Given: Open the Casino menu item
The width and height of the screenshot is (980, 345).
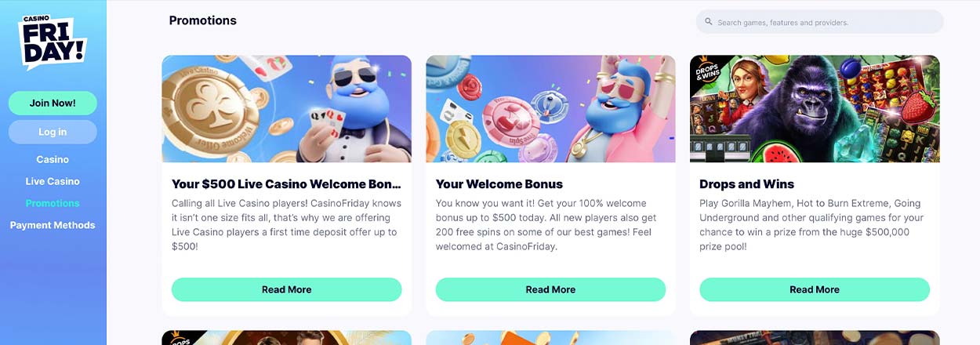Looking at the screenshot, I should tap(53, 159).
